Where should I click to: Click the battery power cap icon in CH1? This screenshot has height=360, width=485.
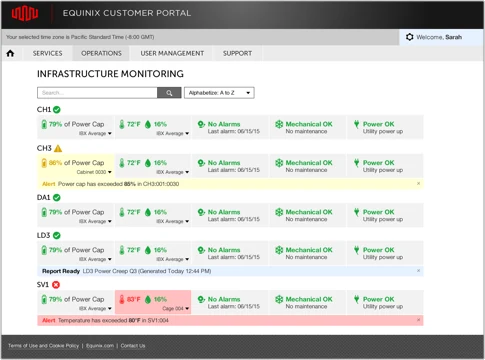(44, 124)
